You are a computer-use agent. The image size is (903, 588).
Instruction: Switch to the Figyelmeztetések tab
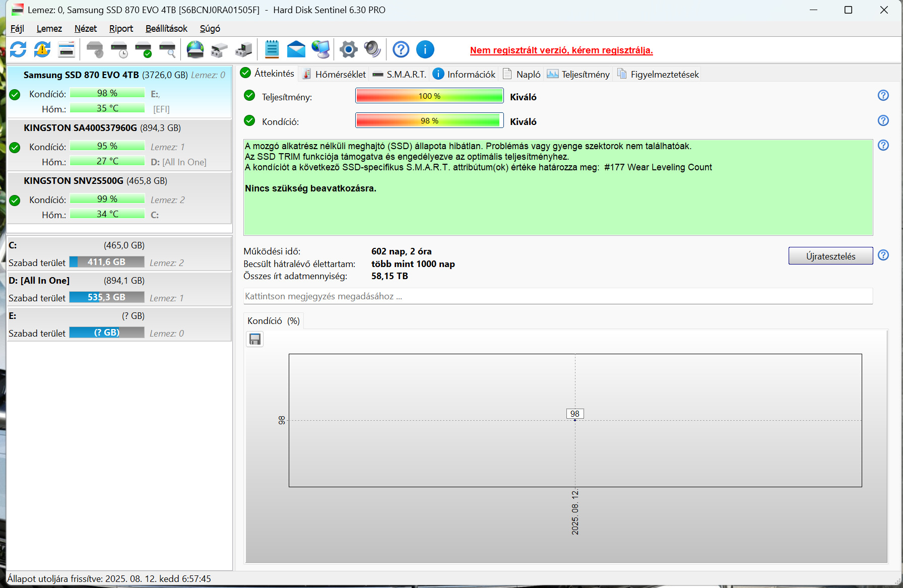658,74
